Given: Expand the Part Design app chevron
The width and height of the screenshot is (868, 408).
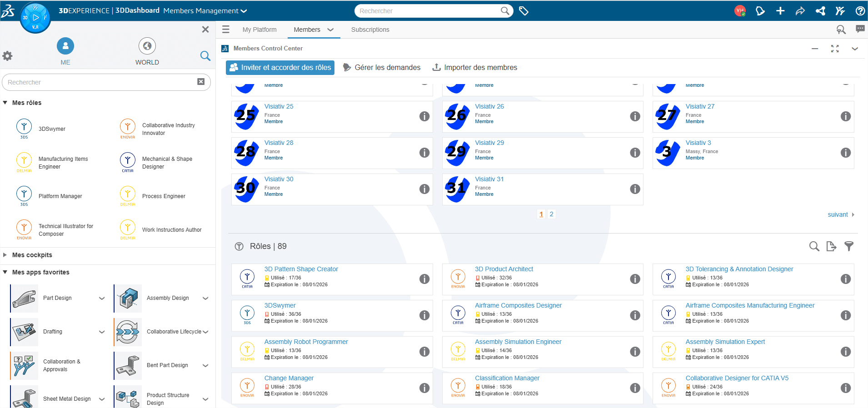Looking at the screenshot, I should 102,299.
